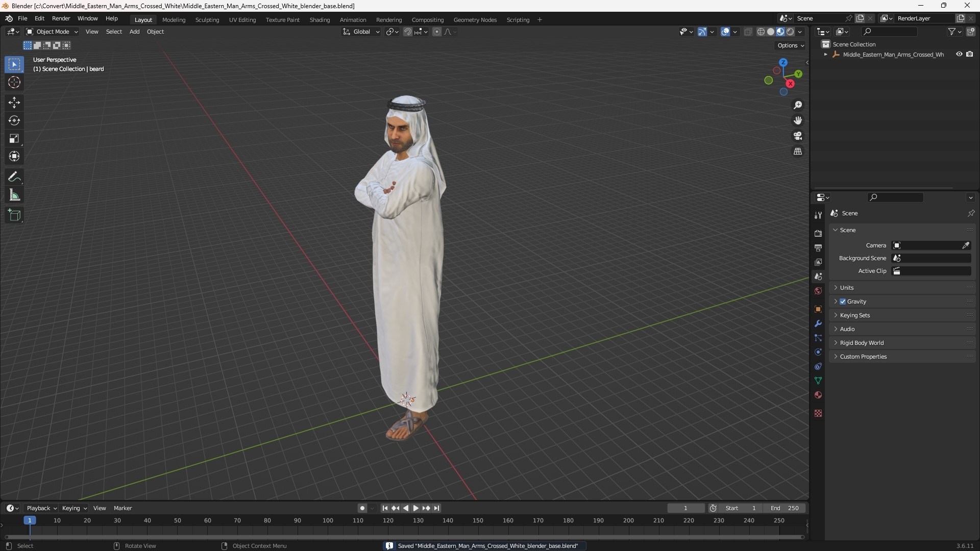Toggle proportional editing
The width and height of the screenshot is (980, 551).
[437, 32]
